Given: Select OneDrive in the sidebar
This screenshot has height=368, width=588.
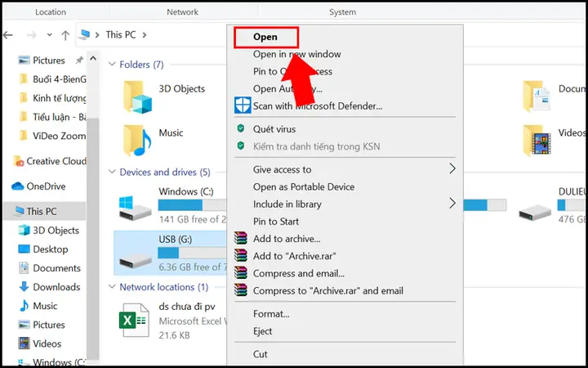Looking at the screenshot, I should tap(38, 186).
